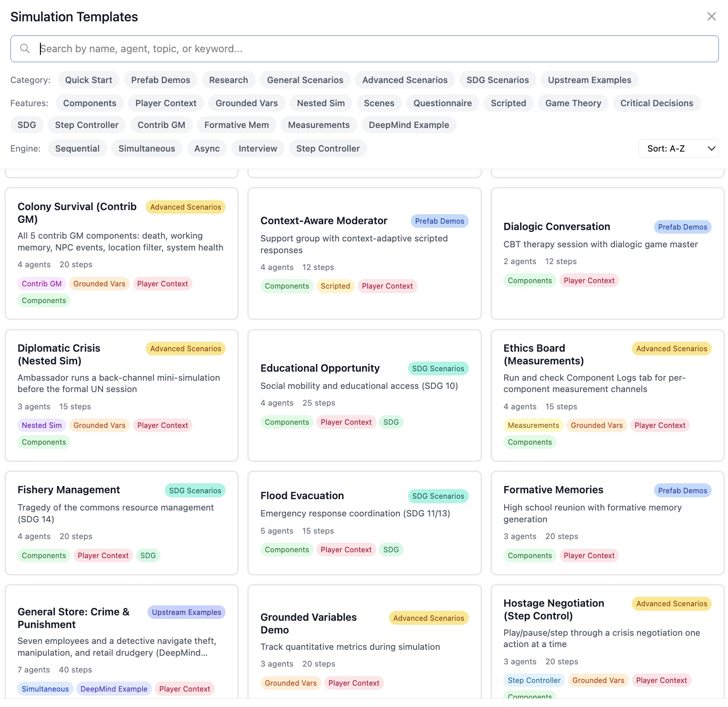
Task: Filter by Upstream Examples category chip
Action: (590, 80)
